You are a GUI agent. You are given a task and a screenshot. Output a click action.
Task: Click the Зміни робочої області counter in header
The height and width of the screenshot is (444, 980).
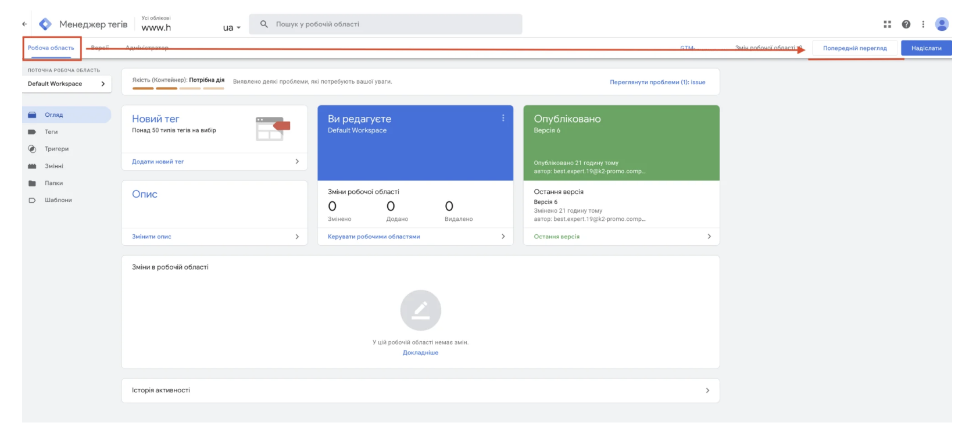click(x=768, y=48)
